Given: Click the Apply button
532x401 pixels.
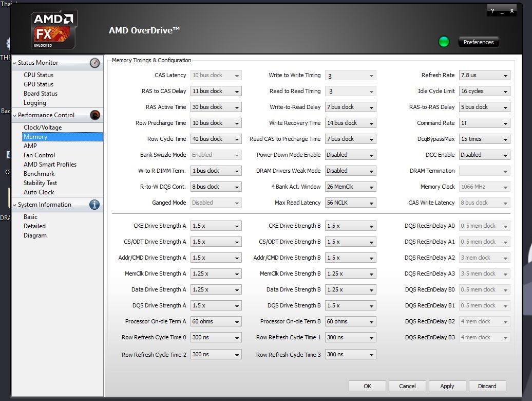Looking at the screenshot, I should coord(447,386).
